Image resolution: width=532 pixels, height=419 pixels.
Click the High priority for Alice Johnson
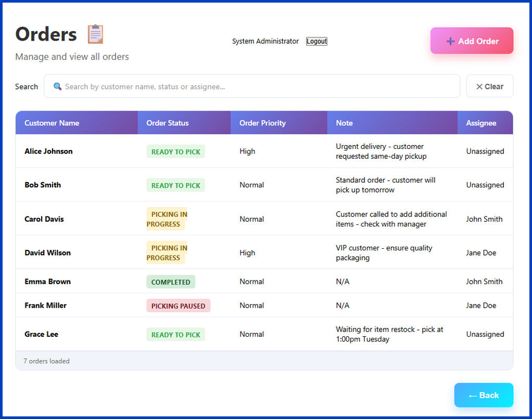[x=247, y=151]
